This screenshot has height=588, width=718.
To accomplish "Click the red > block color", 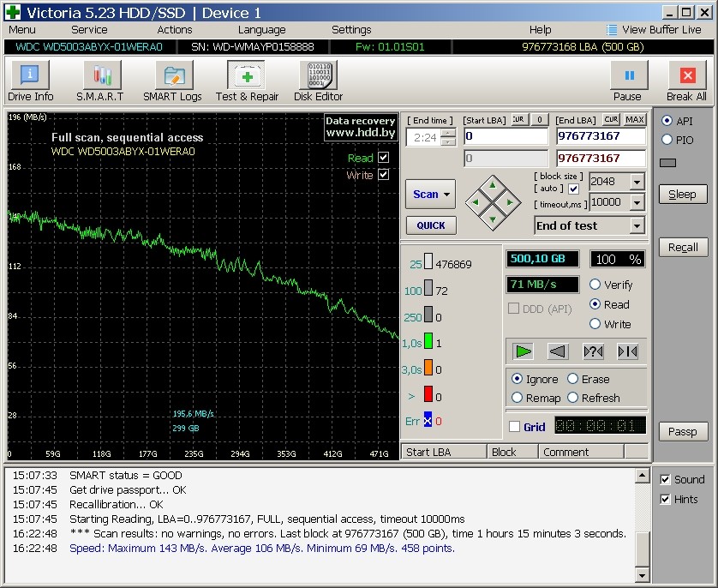I will point(428,394).
